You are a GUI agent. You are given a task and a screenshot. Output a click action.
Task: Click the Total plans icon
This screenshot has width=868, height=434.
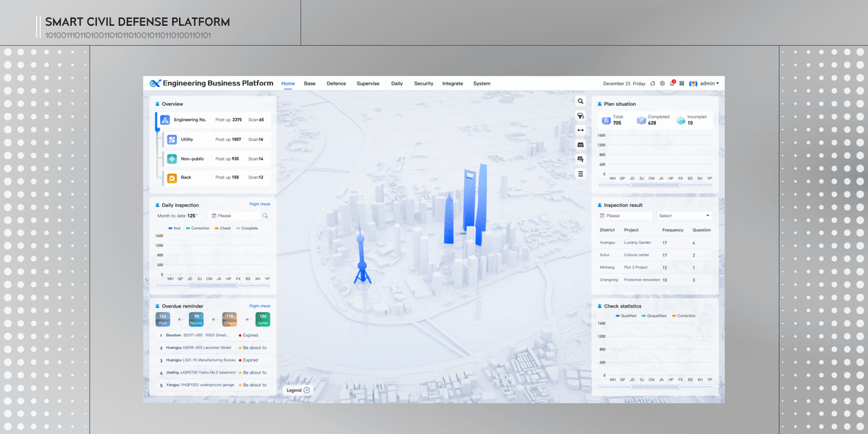pyautogui.click(x=606, y=120)
